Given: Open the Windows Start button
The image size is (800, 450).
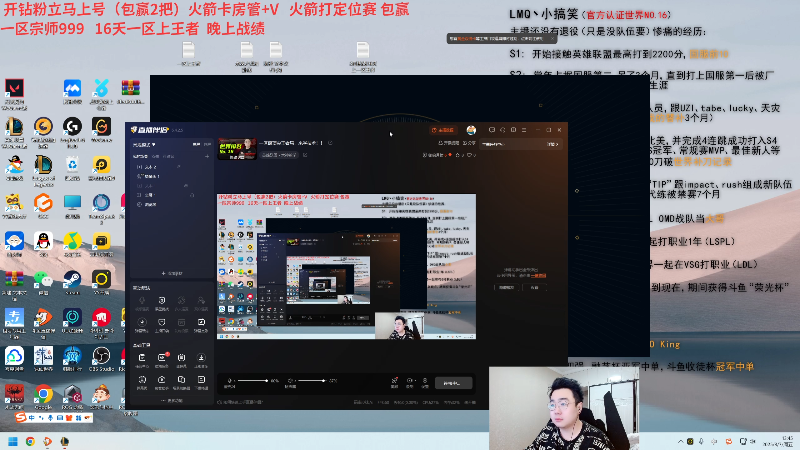Looking at the screenshot, I should (x=13, y=441).
